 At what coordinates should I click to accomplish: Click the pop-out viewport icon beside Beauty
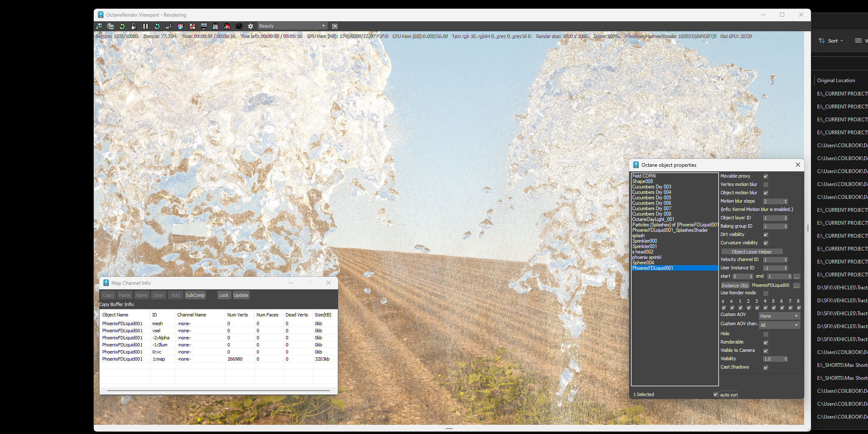click(x=335, y=26)
